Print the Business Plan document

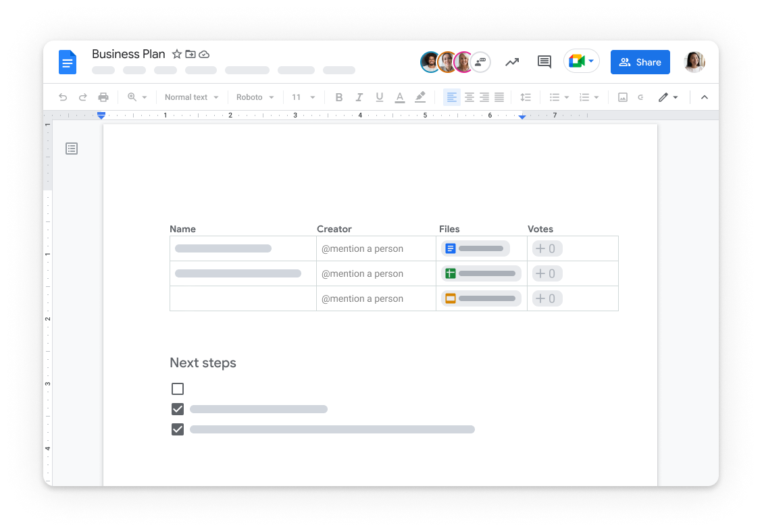pyautogui.click(x=103, y=97)
